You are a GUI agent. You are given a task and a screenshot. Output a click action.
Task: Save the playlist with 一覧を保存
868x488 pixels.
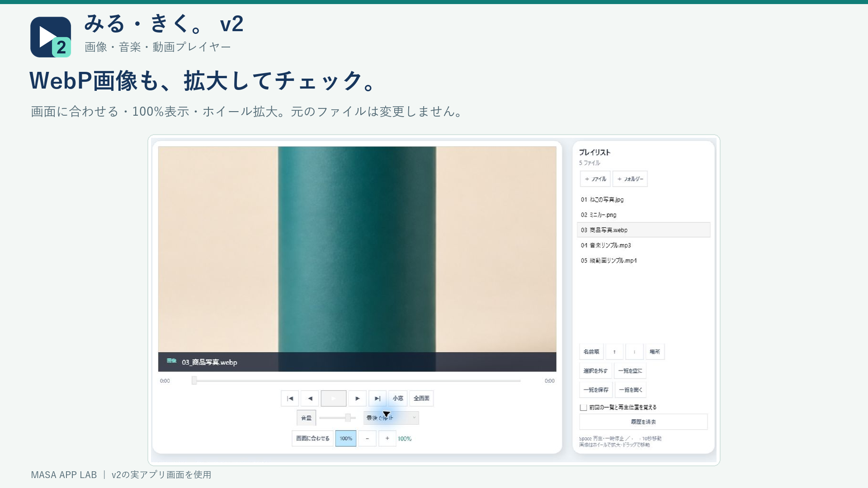click(x=596, y=389)
